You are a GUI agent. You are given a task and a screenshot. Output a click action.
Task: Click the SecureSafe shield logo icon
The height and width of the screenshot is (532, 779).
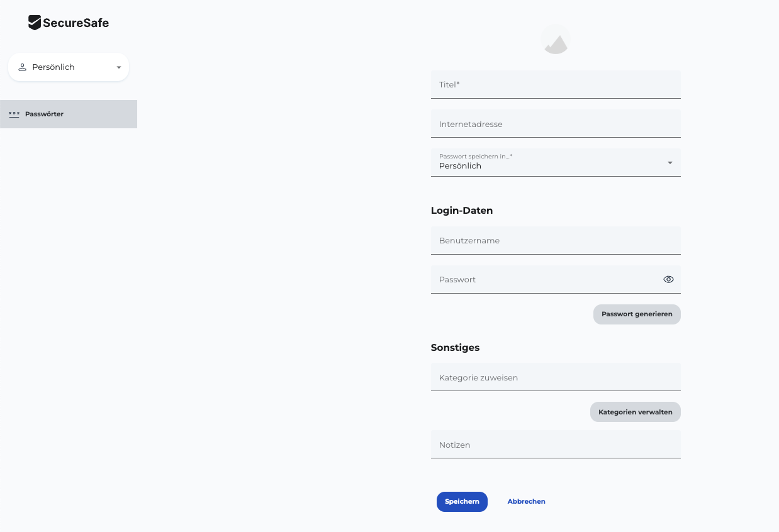click(x=35, y=23)
